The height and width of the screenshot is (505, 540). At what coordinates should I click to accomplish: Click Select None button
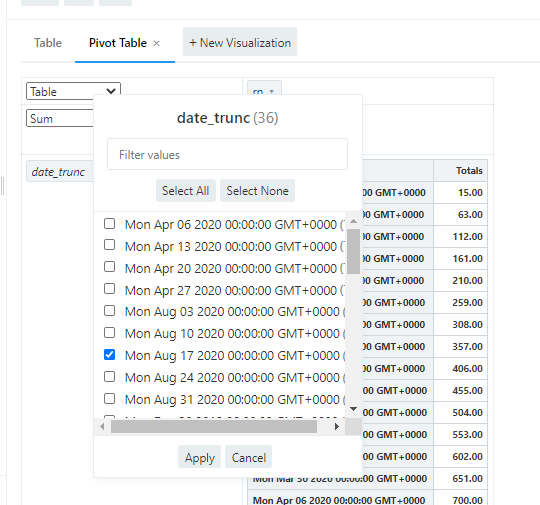257,190
